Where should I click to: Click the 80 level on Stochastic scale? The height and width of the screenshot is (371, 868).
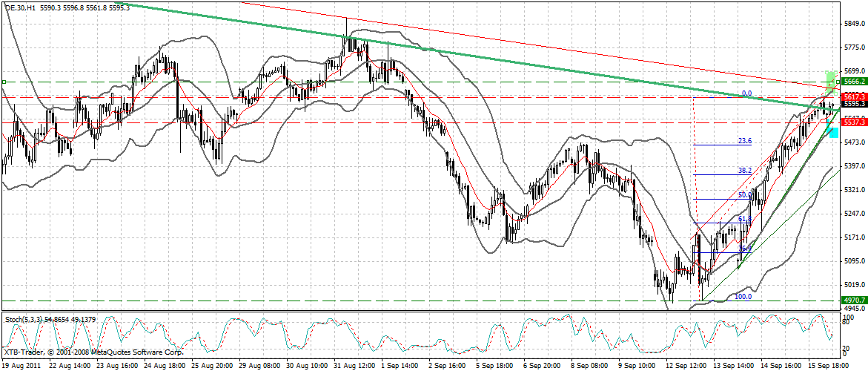coord(847,324)
